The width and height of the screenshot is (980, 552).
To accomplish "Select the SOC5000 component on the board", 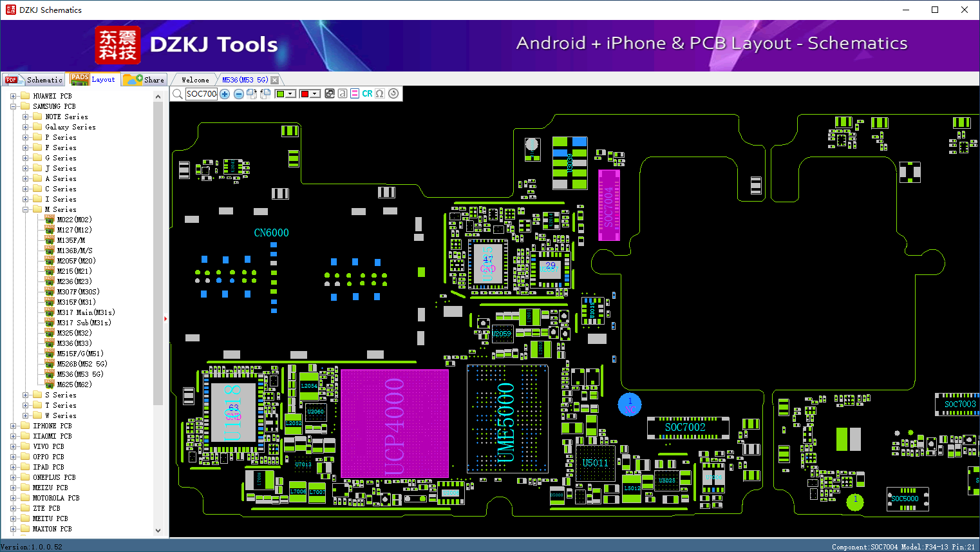I will click(x=907, y=499).
